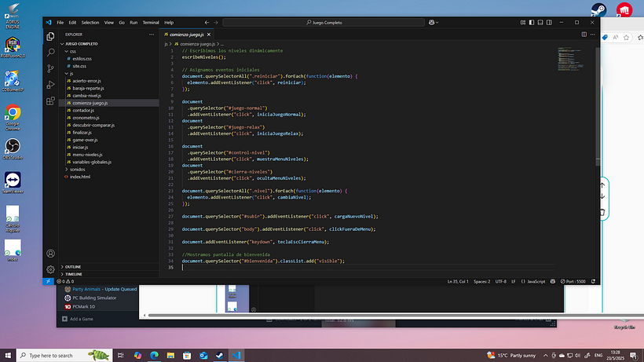Open Copilot chat dropdown in title bar
Screen dimensions: 644x362
[x=434, y=23]
